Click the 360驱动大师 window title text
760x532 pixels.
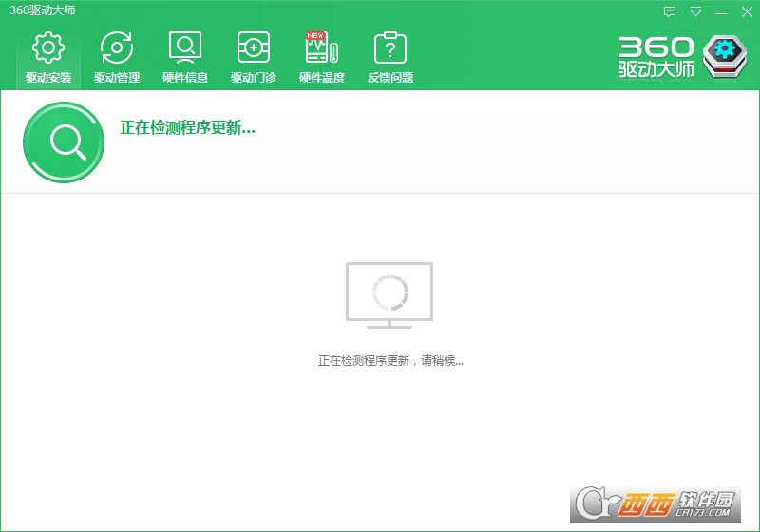(x=43, y=10)
